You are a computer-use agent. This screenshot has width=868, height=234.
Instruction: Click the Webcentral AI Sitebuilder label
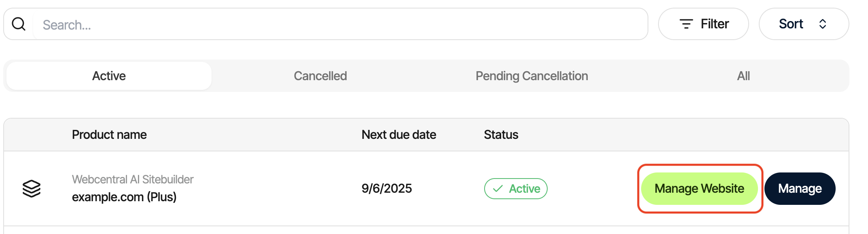pyautogui.click(x=133, y=179)
